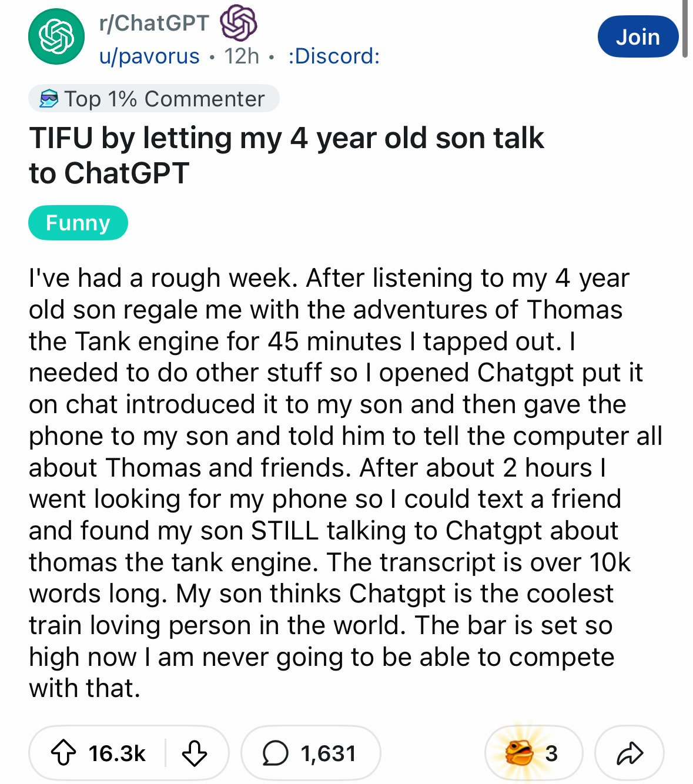Open the u/pavorus user profile

pos(149,56)
